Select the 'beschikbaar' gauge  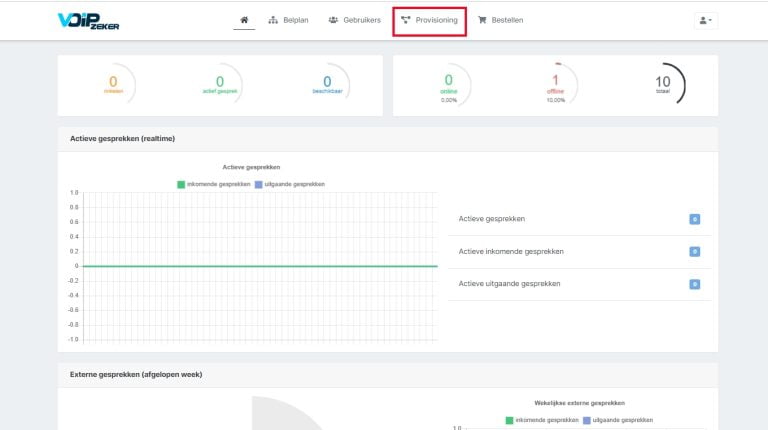(x=327, y=84)
